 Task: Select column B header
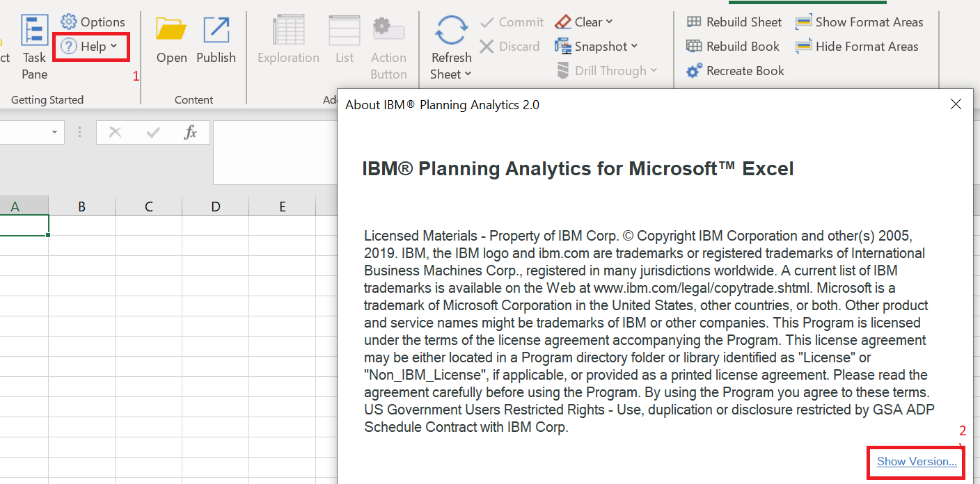coord(82,207)
